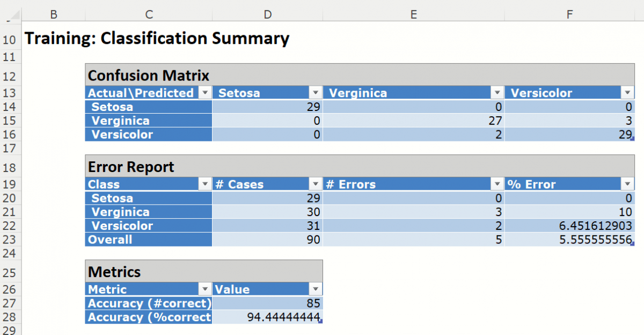Click the % Error filter arrow
This screenshot has width=644, height=335.
(x=627, y=184)
